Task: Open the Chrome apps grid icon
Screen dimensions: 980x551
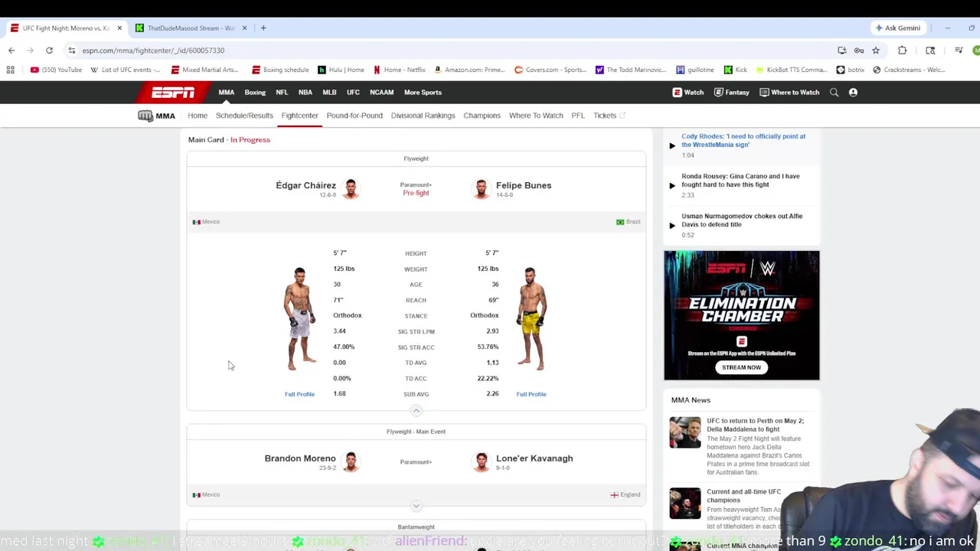Action: point(11,70)
